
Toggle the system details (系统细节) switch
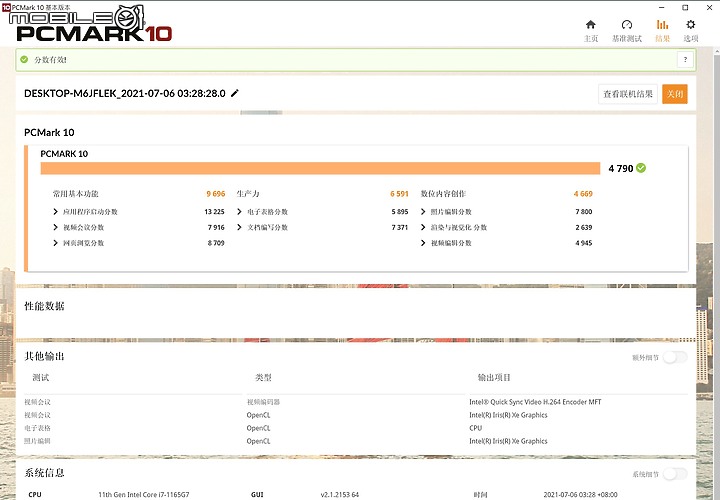click(x=675, y=474)
